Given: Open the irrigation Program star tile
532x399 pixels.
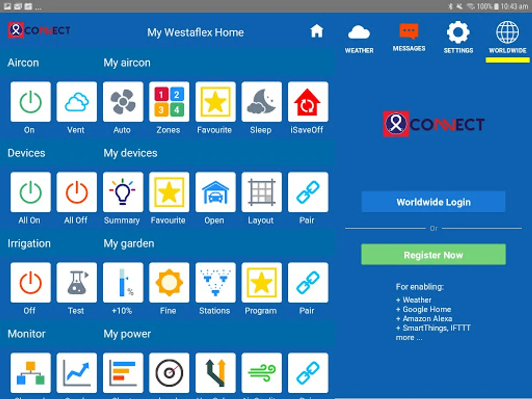Looking at the screenshot, I should (262, 282).
